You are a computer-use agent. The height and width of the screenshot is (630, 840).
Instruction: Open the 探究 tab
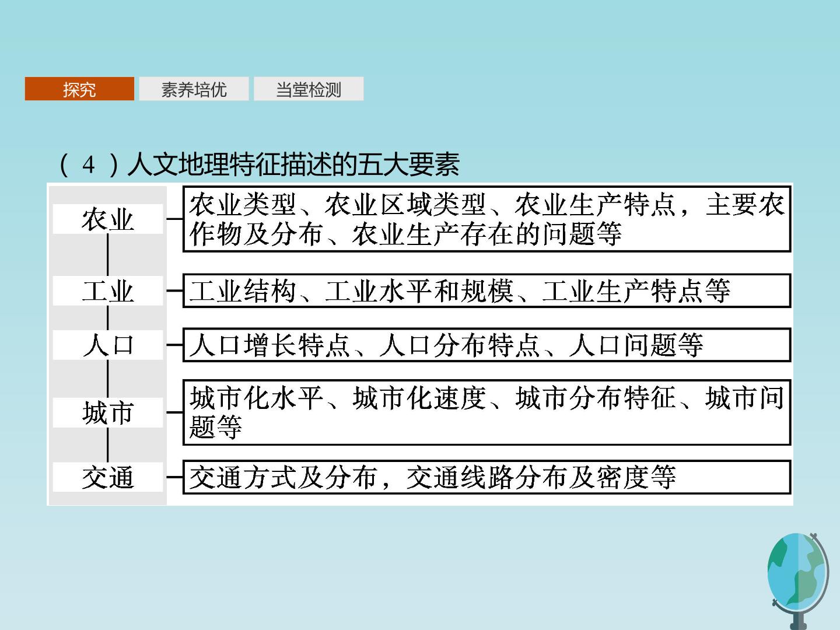click(79, 89)
